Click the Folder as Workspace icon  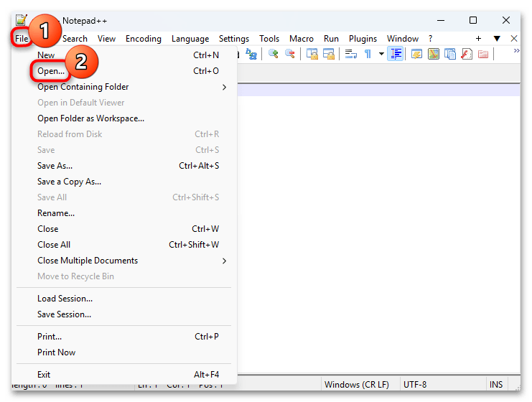[x=483, y=54]
